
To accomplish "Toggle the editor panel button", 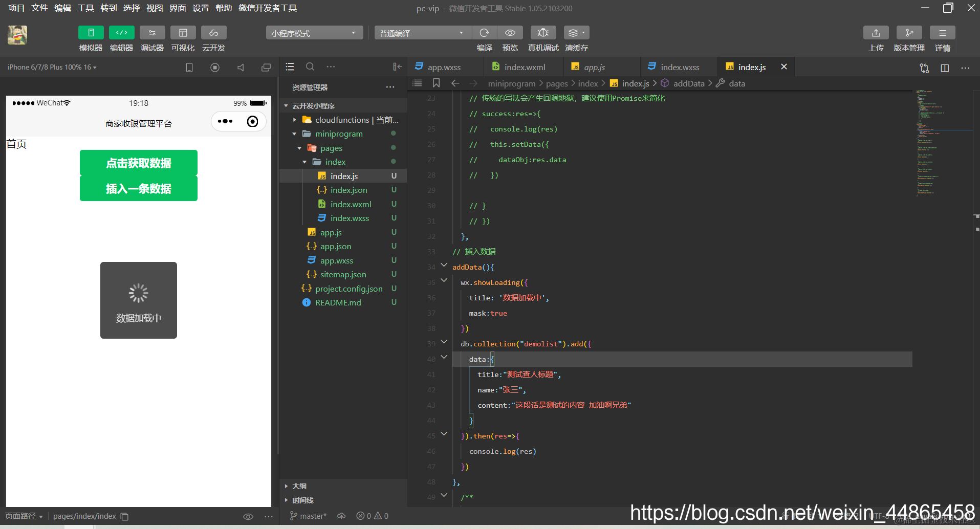I will [x=122, y=33].
